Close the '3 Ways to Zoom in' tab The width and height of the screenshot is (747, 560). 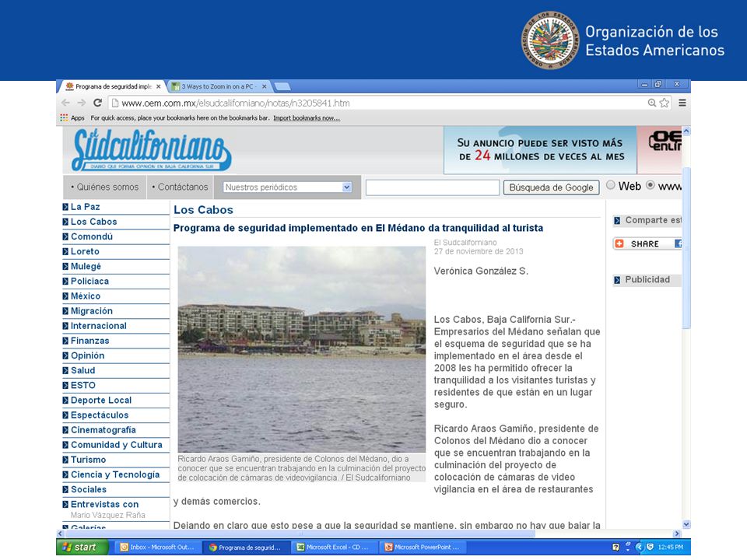[x=264, y=86]
